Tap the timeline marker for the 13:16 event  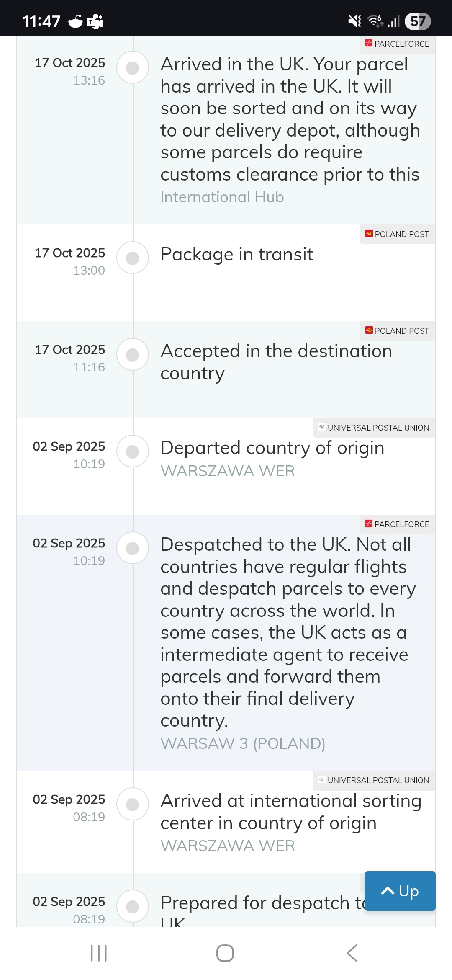point(133,67)
